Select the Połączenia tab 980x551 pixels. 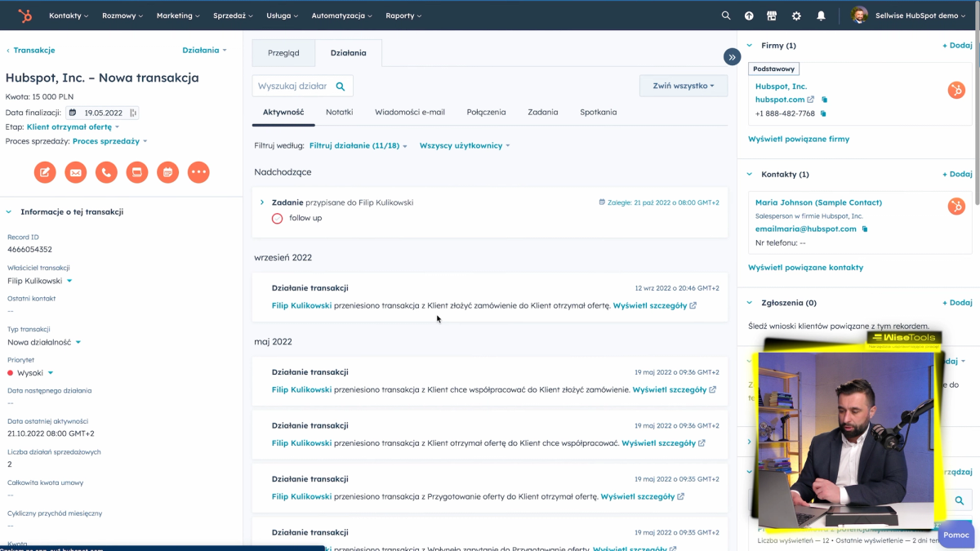pyautogui.click(x=486, y=112)
